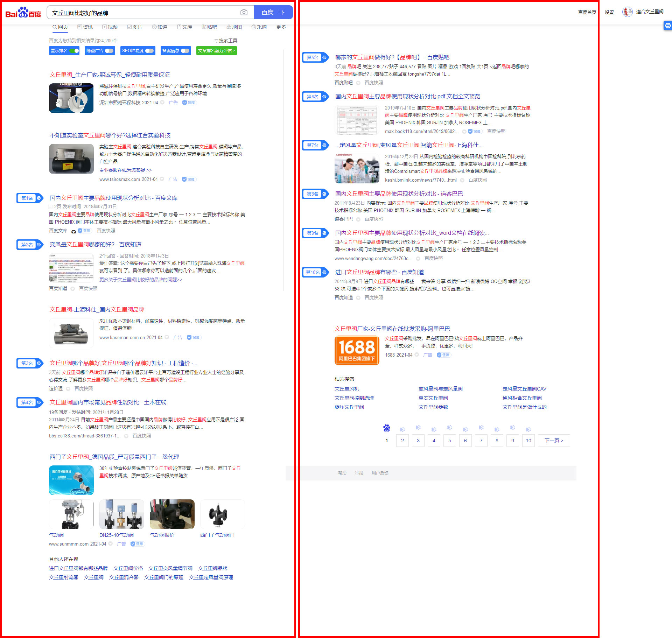Open the 1688 阿里巴巴 logo thumbnail
The height and width of the screenshot is (639, 672).
tap(357, 350)
